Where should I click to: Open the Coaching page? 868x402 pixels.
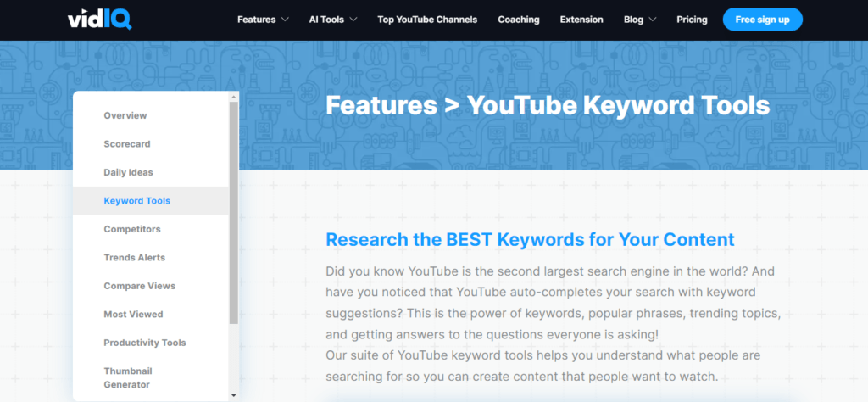click(519, 20)
